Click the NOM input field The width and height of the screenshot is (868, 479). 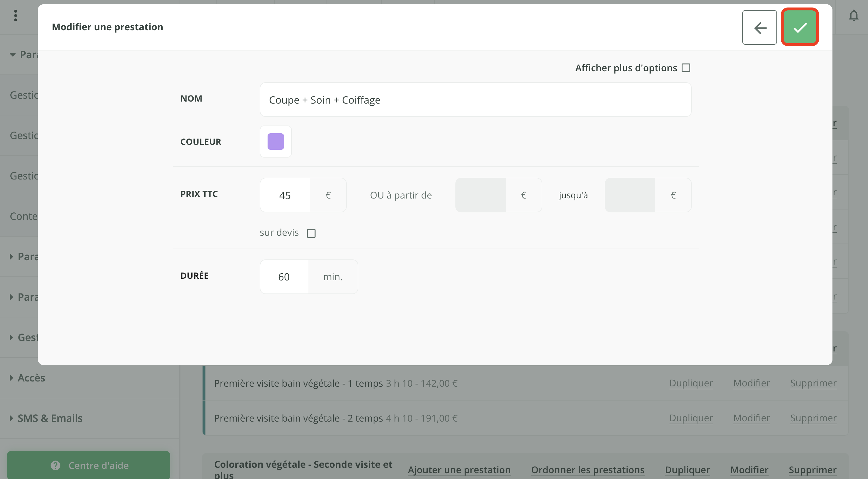click(475, 100)
